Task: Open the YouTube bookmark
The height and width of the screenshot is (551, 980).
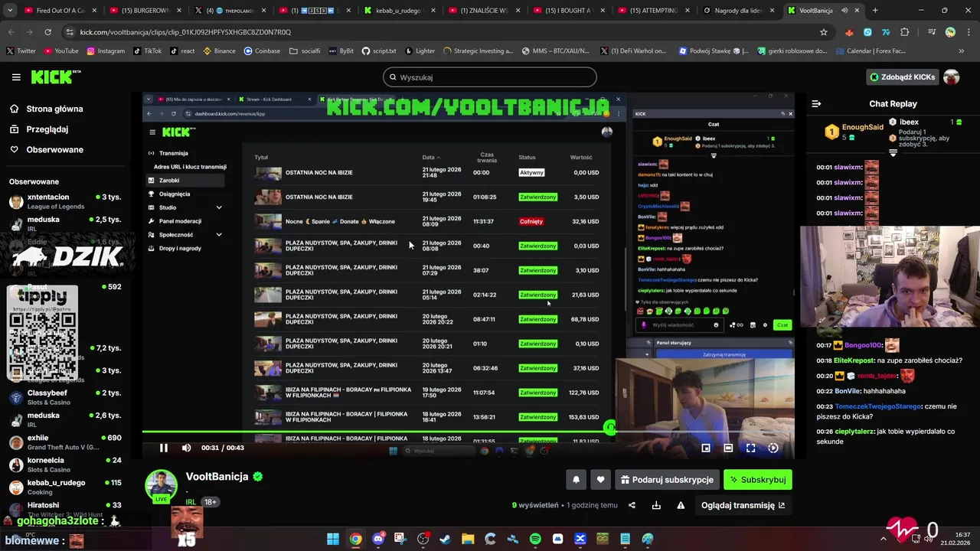Action: 61,51
